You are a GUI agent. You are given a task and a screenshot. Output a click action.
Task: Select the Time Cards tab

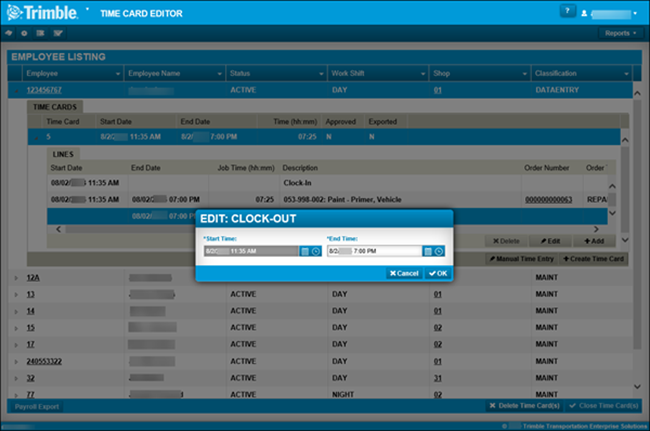55,106
